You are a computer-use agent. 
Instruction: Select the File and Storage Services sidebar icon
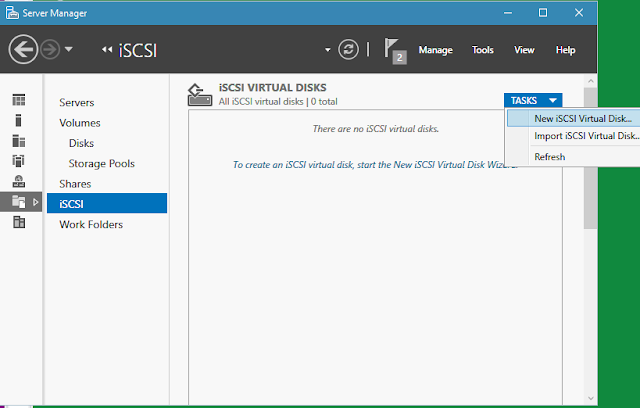pos(19,202)
